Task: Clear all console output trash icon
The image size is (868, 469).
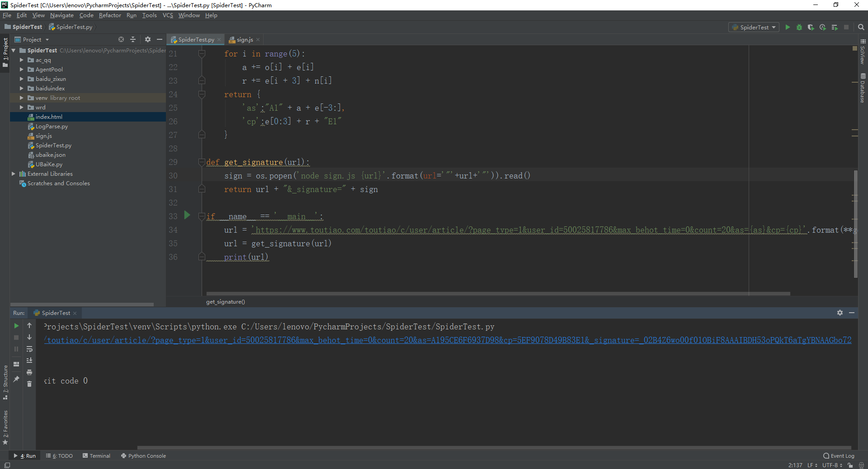Action: click(x=29, y=384)
